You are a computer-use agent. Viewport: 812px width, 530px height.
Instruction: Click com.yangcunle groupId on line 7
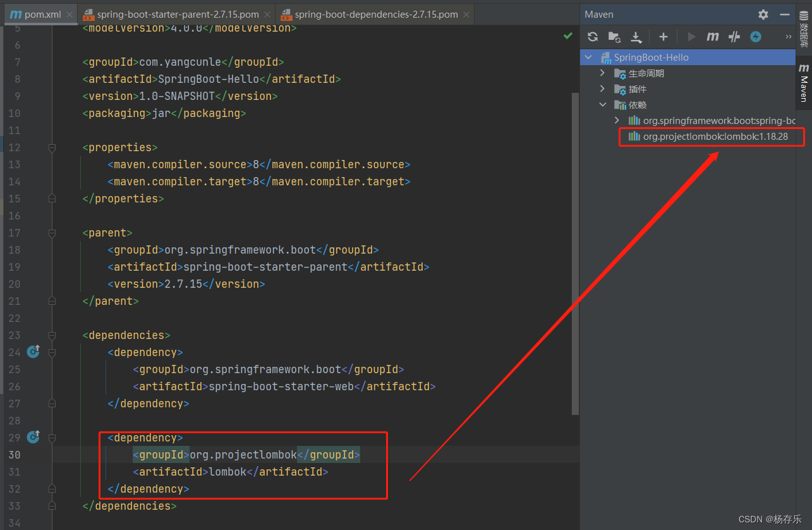[x=180, y=62]
